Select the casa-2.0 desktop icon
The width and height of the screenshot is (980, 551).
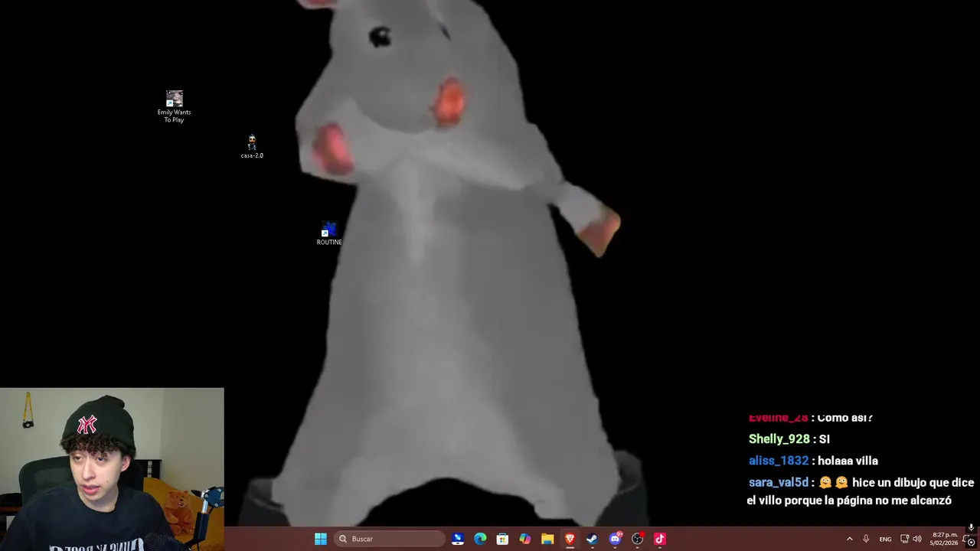tap(252, 146)
